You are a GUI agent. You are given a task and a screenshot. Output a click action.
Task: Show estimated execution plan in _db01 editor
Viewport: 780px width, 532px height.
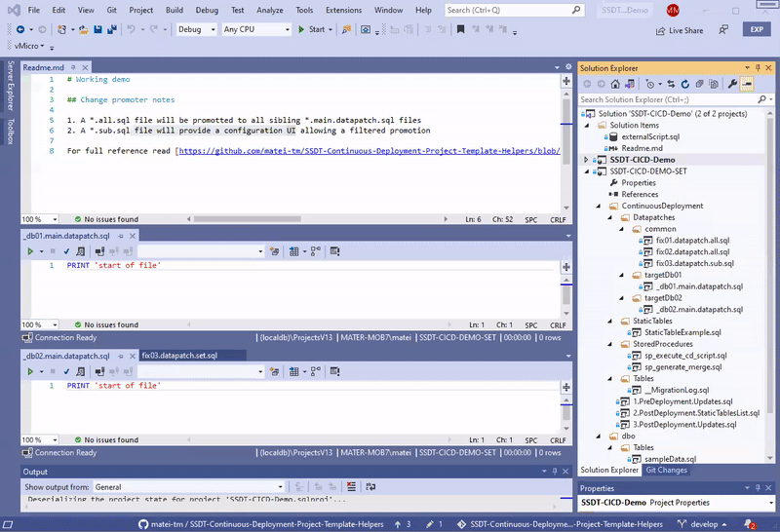(x=80, y=251)
